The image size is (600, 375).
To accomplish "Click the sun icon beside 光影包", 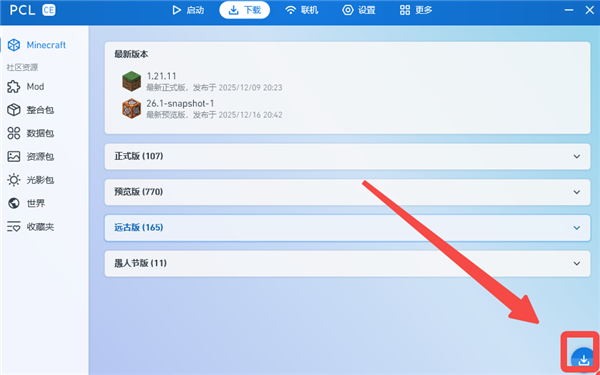I will [14, 180].
